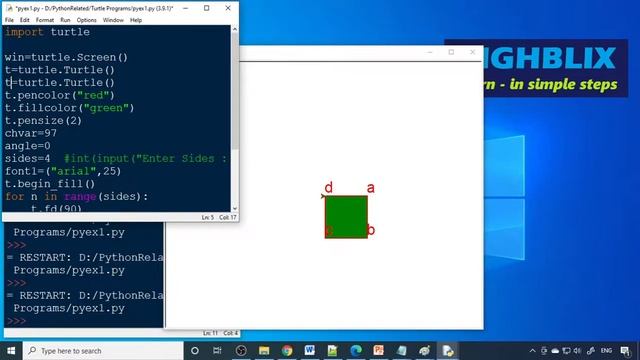This screenshot has height=360, width=640.
Task: Click the last >>> prompt in shell
Action: click(16, 321)
